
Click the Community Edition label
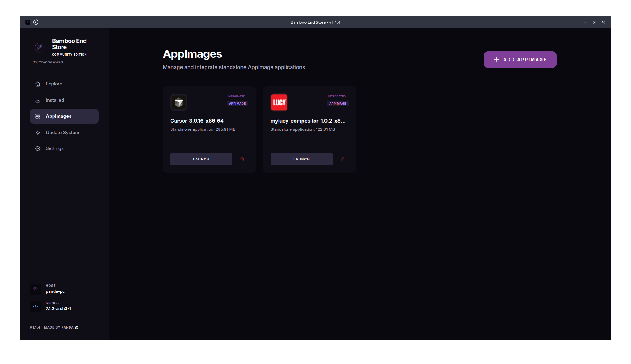[x=69, y=55]
